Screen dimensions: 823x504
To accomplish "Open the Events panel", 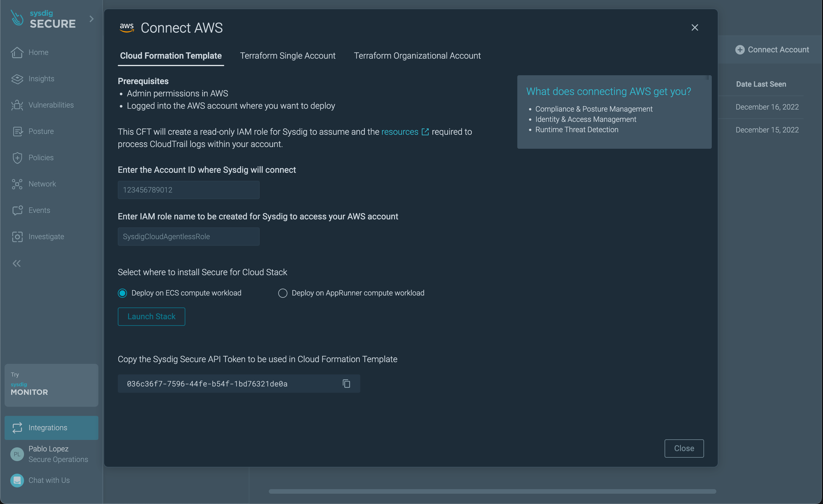I will pos(39,210).
